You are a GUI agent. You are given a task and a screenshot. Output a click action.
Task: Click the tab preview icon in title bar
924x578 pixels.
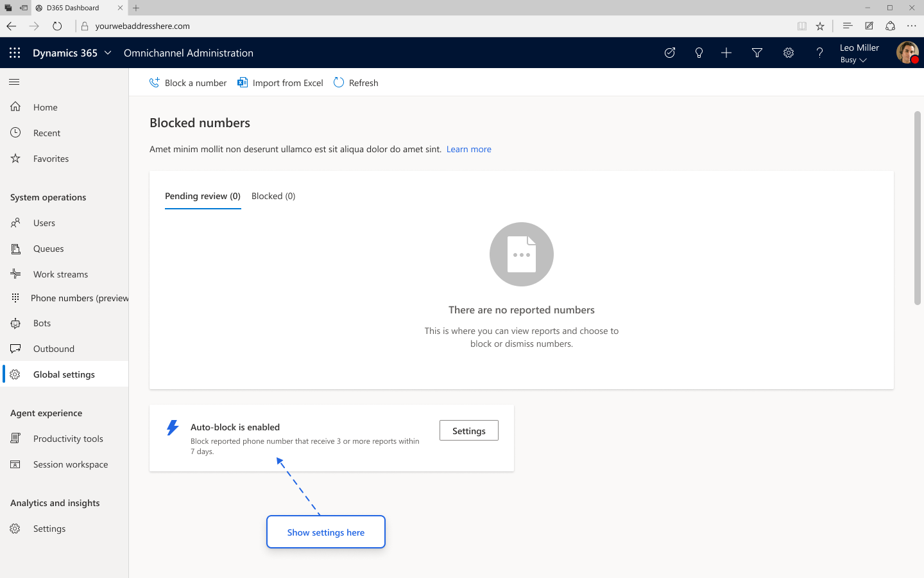(8, 8)
